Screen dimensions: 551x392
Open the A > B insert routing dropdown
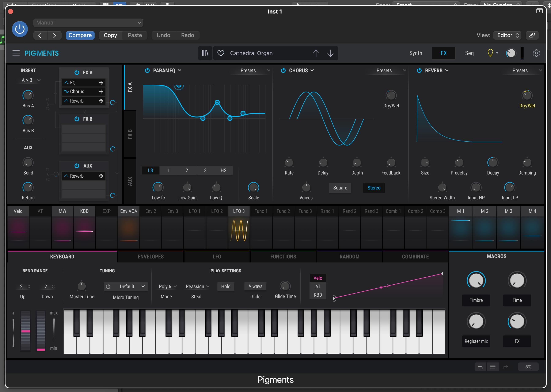tap(31, 80)
